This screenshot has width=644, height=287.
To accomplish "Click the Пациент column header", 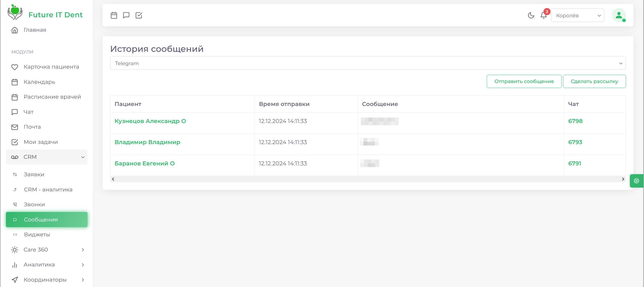I will pyautogui.click(x=128, y=104).
